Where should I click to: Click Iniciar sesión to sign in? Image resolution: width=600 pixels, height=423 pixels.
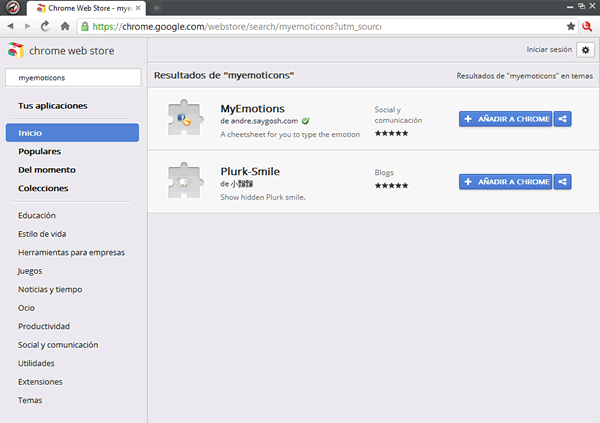549,49
